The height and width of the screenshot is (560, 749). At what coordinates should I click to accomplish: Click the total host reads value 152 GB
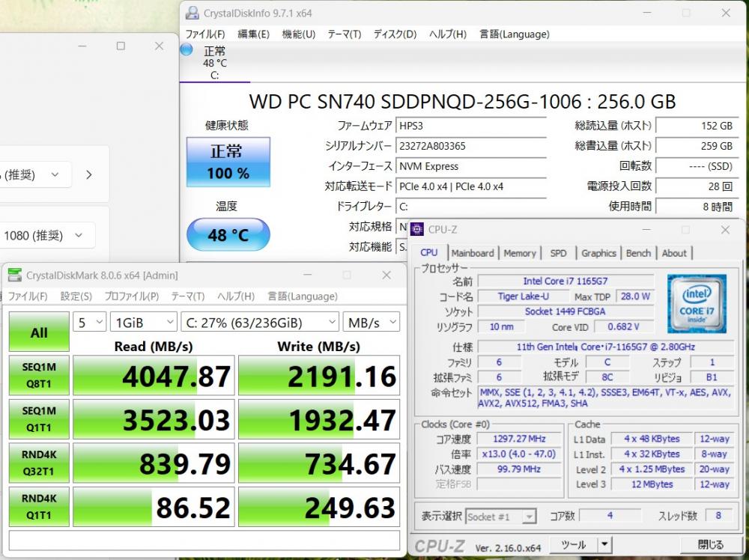(x=697, y=126)
